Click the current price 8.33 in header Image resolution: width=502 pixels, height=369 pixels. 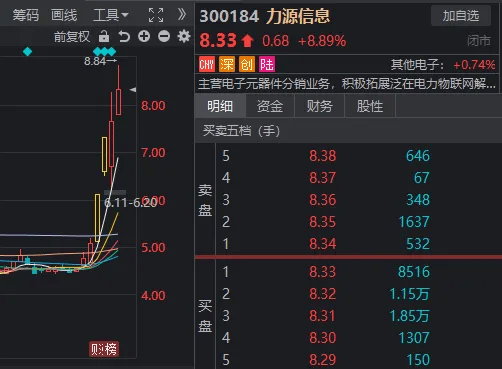pyautogui.click(x=218, y=41)
